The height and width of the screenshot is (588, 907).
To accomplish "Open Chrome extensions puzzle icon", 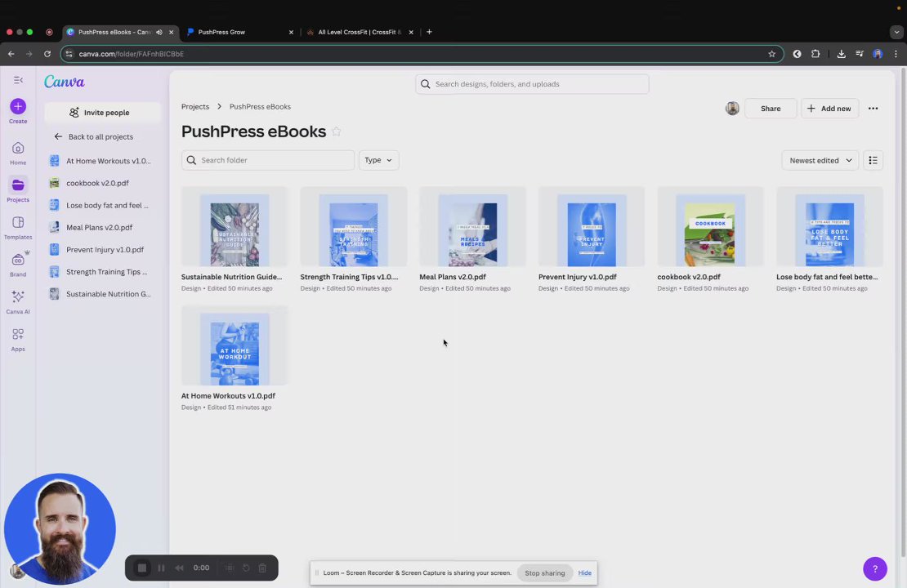I will 815,54.
